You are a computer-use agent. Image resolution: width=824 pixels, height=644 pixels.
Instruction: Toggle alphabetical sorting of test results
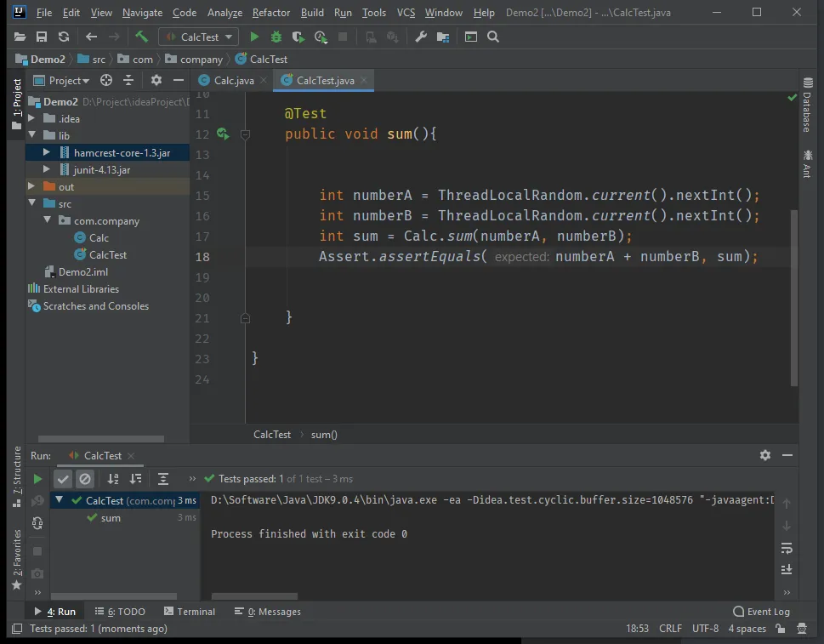[112, 479]
